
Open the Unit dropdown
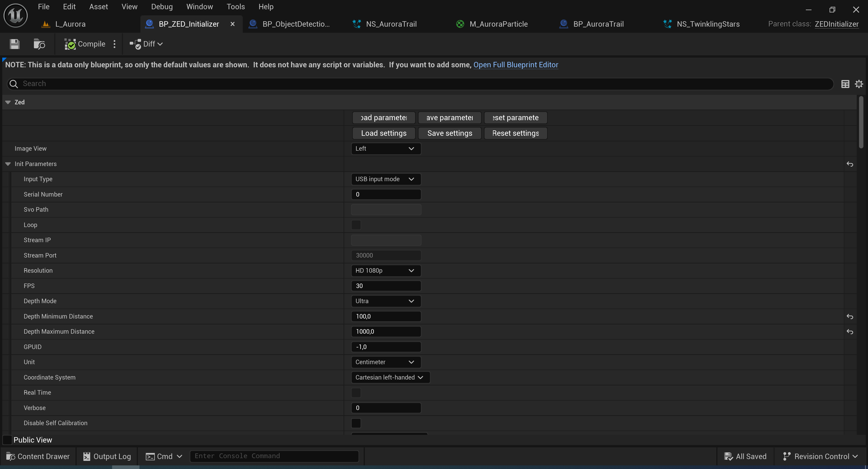pos(386,362)
